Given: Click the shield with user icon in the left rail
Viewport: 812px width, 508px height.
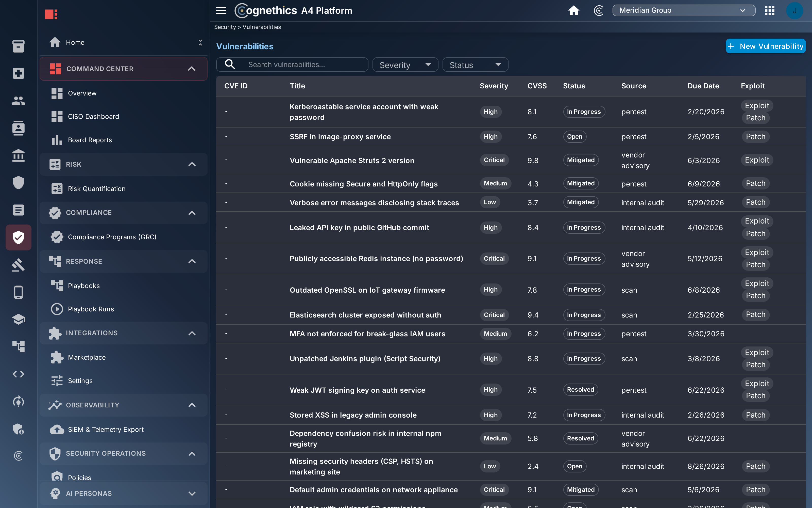Looking at the screenshot, I should pos(19,429).
